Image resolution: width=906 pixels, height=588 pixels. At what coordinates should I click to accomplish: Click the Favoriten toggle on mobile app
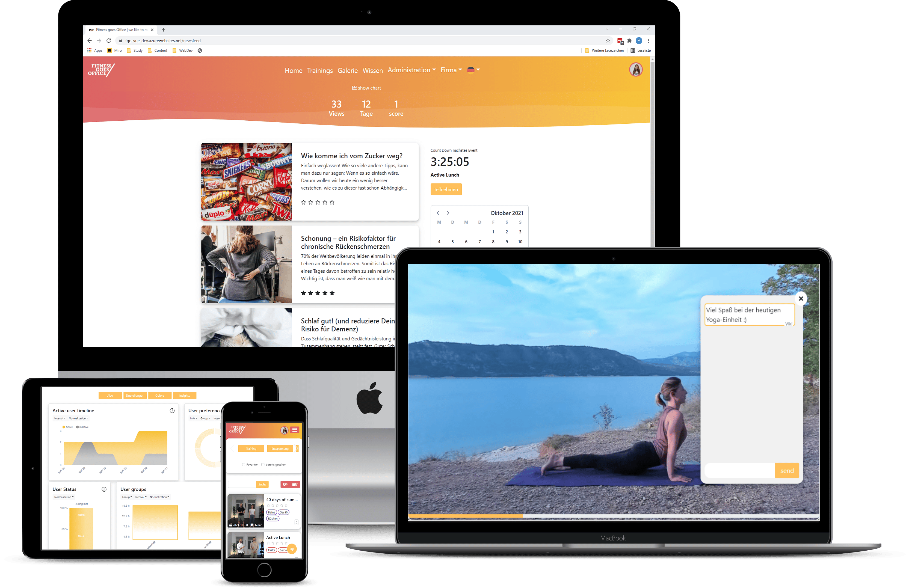pos(243,464)
